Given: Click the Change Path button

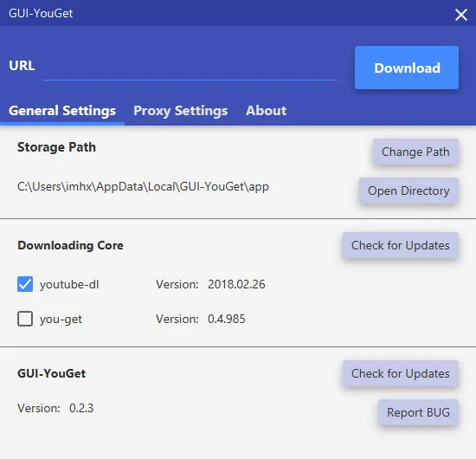Looking at the screenshot, I should (415, 152).
